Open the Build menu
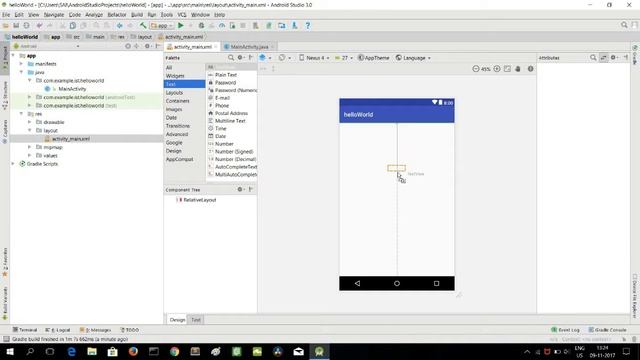This screenshot has height=360, width=640. click(x=137, y=15)
